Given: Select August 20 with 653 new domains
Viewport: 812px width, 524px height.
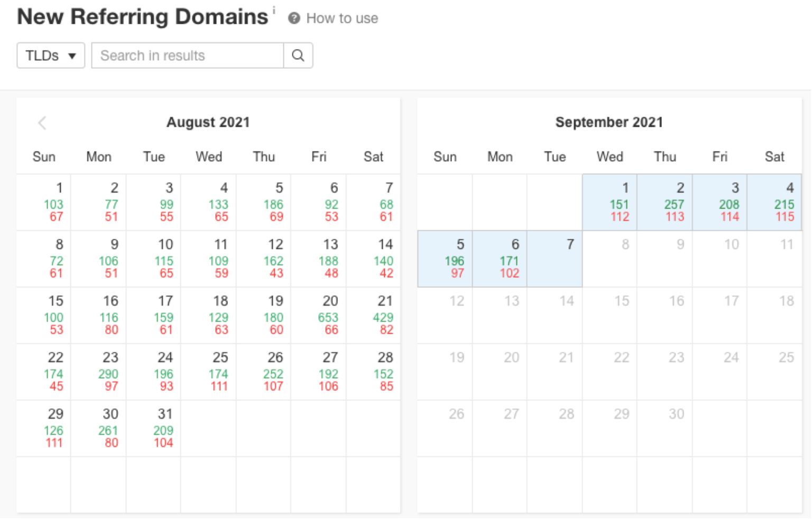Looking at the screenshot, I should (319, 315).
